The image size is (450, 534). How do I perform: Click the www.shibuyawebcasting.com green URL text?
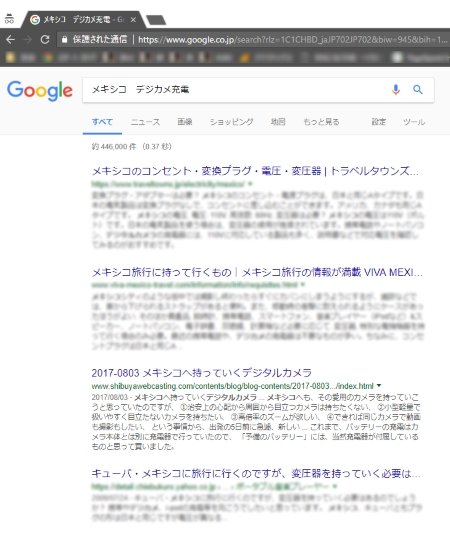coord(233,386)
